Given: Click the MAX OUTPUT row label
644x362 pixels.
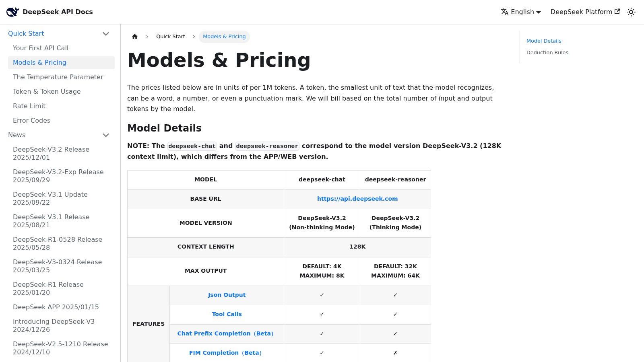Looking at the screenshot, I should point(206,271).
